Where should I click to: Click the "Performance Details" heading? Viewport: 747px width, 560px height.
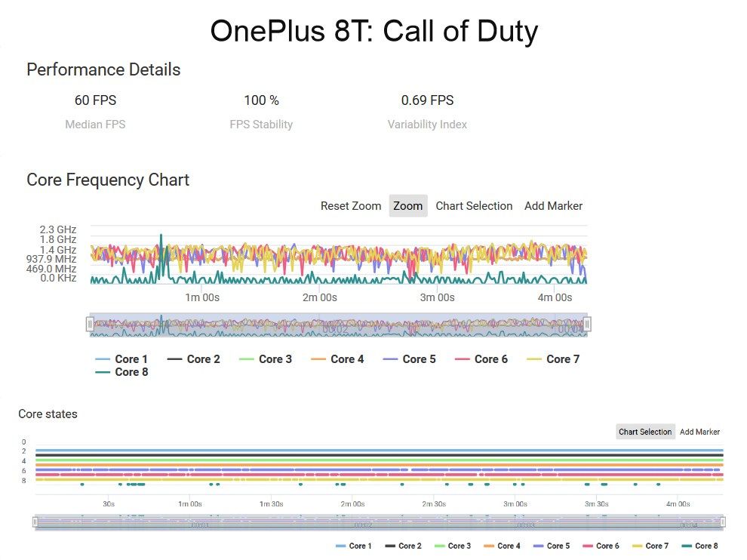pos(103,69)
